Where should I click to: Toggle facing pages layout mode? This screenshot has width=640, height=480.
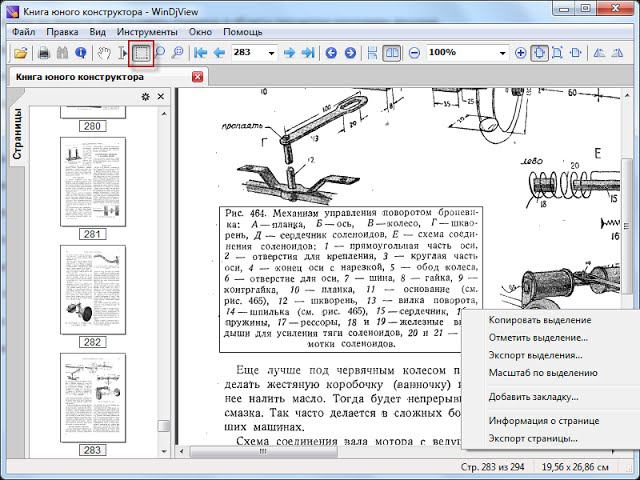tap(392, 53)
